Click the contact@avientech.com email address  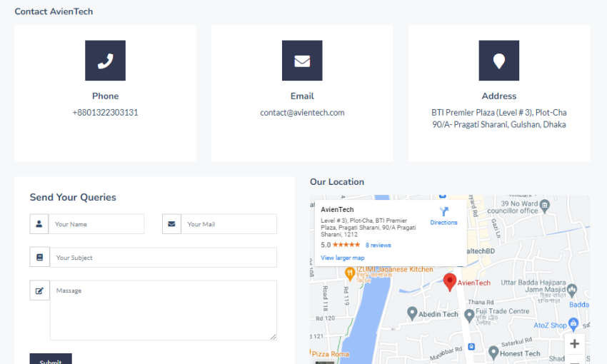tap(302, 113)
